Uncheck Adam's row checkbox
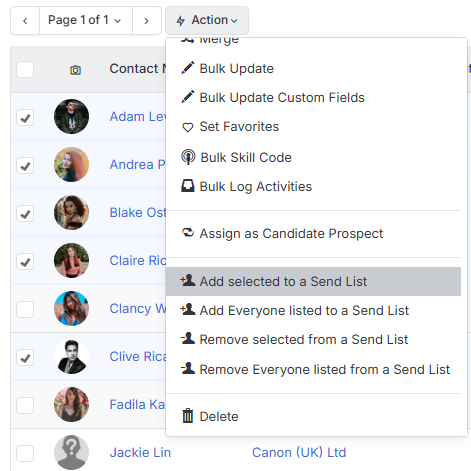Viewport: 471px width, 471px height. click(25, 117)
